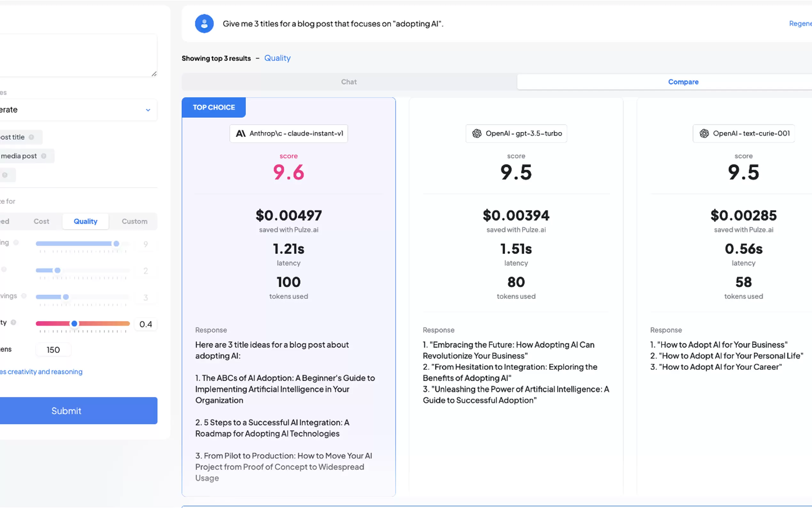
Task: Click help icon next to 'media post' chip
Action: (x=44, y=156)
